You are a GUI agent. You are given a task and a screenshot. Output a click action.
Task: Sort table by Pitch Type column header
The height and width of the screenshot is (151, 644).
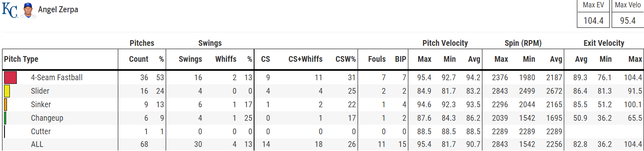point(21,59)
